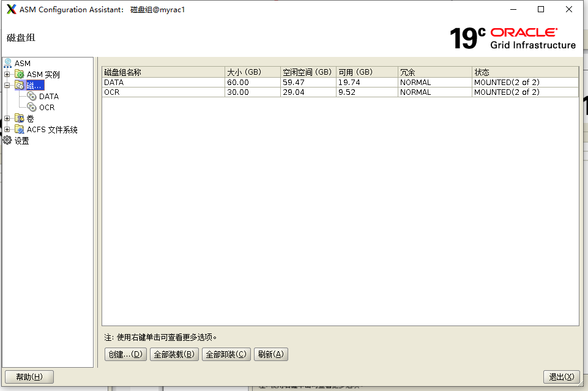Open 设置 label in tree

[x=22, y=141]
